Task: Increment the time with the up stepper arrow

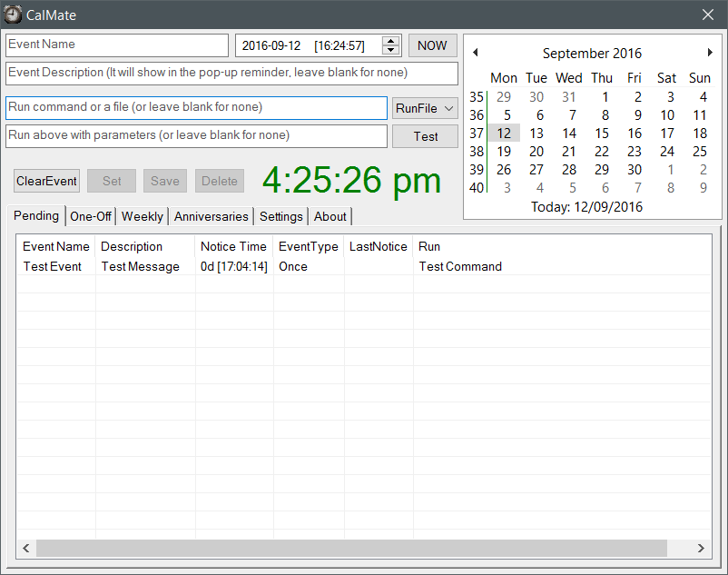Action: click(390, 40)
